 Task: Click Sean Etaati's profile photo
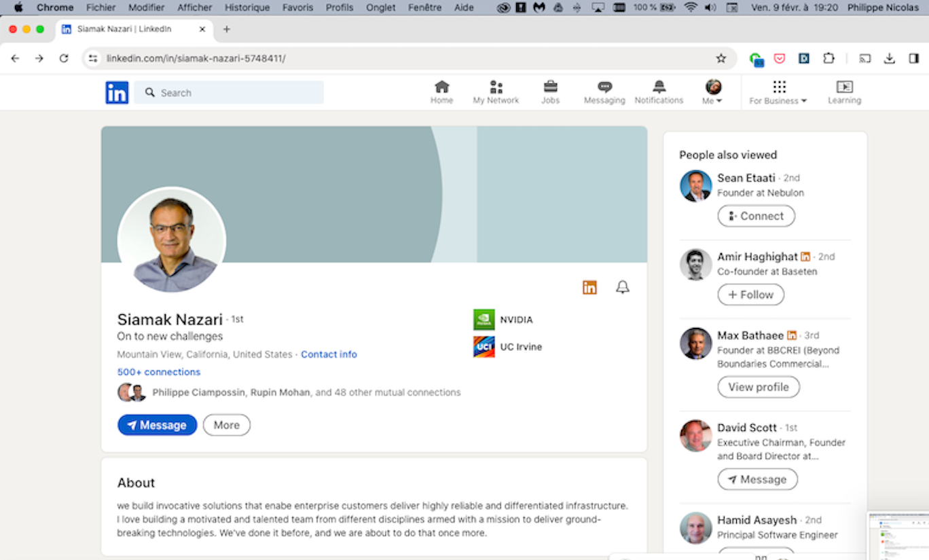pyautogui.click(x=696, y=186)
